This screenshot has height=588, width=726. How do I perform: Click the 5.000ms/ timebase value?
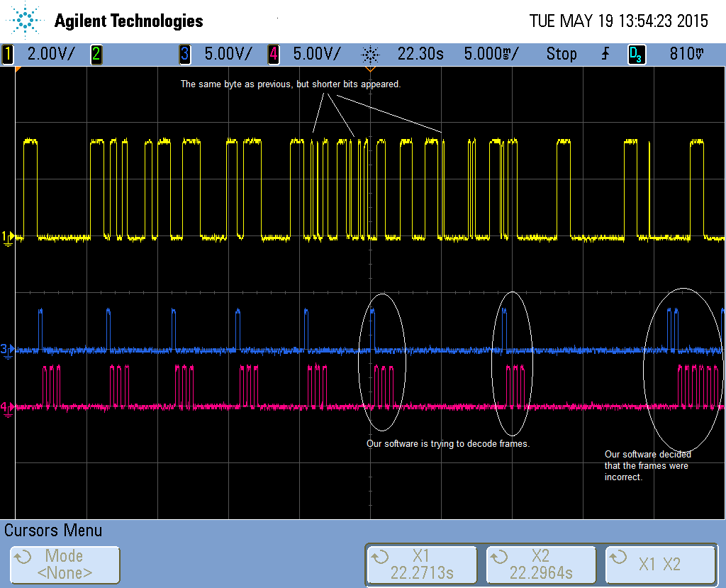tap(491, 54)
